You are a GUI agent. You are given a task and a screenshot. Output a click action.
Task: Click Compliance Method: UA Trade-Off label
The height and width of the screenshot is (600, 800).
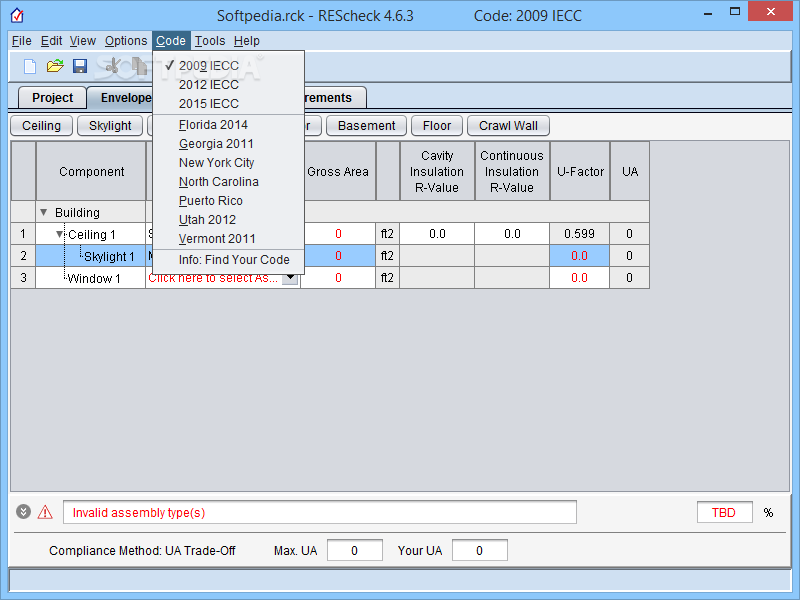(x=142, y=551)
